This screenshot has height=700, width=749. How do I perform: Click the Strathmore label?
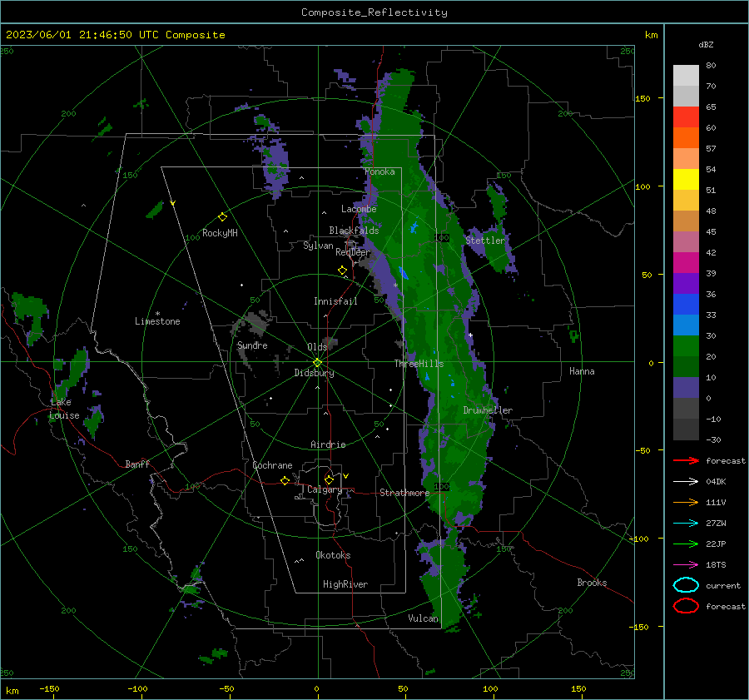click(x=404, y=493)
